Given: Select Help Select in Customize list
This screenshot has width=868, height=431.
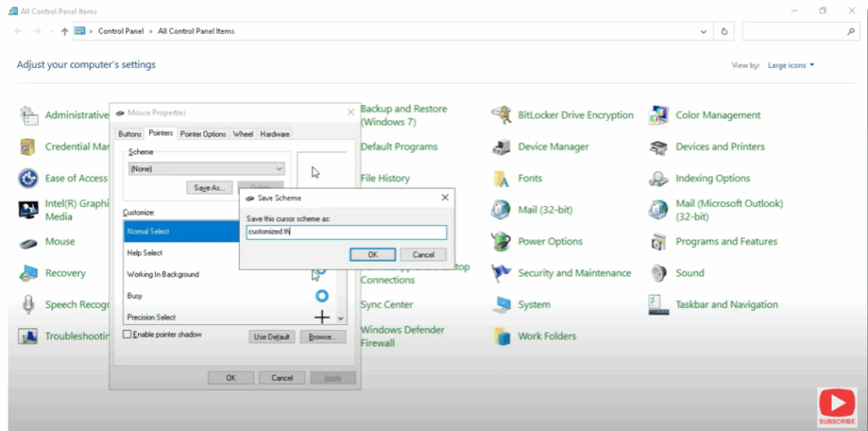Looking at the screenshot, I should pos(181,253).
